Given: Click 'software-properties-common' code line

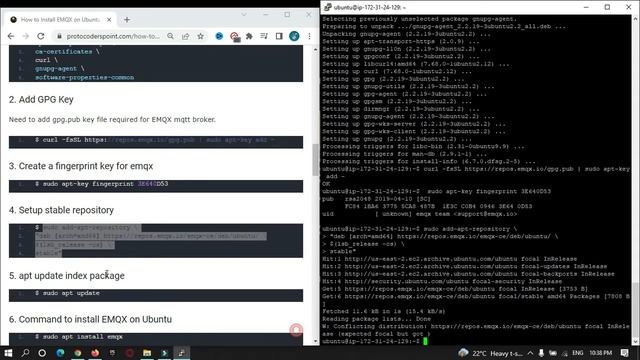Looking at the screenshot, I should pos(84,78).
